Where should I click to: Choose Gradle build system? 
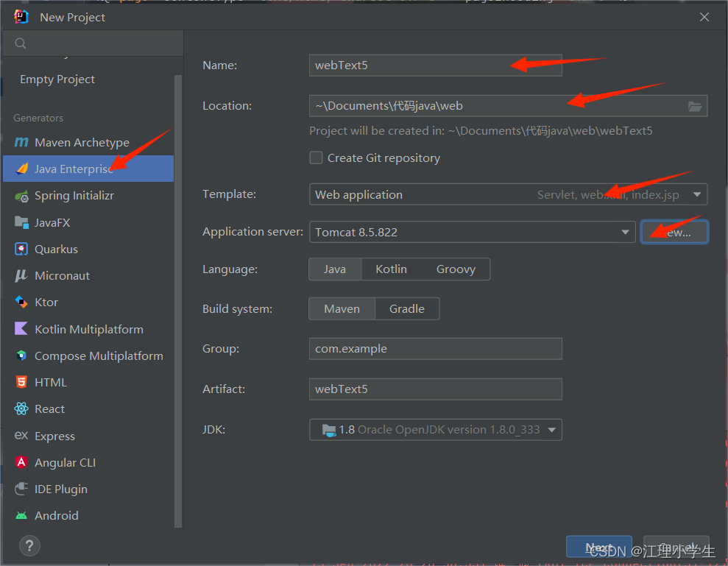407,309
